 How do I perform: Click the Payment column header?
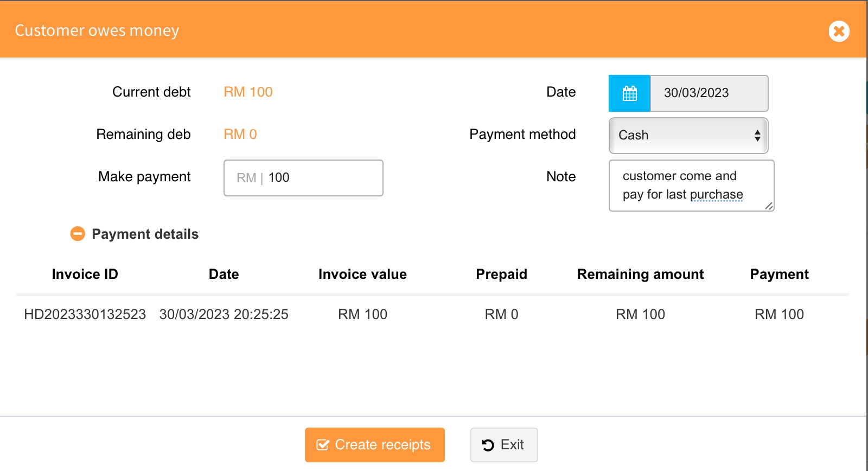(779, 275)
